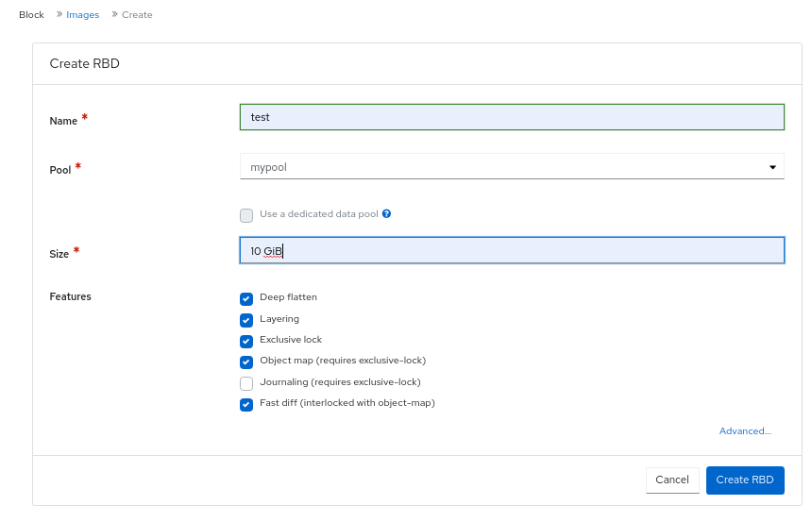Click the Name field label
The height and width of the screenshot is (522, 812).
[x=63, y=121]
